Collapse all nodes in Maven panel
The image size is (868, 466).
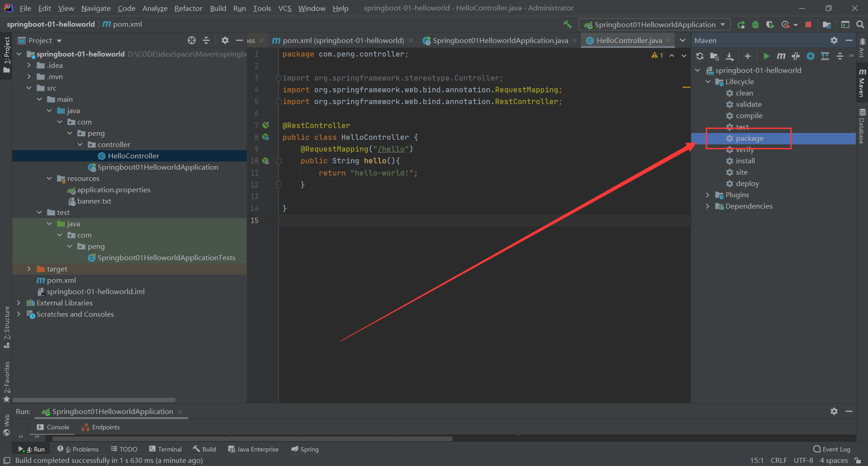click(840, 56)
